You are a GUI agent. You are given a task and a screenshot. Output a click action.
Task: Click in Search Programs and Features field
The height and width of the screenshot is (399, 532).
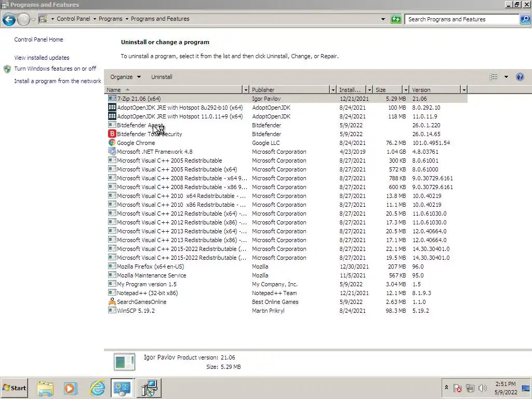pos(462,19)
